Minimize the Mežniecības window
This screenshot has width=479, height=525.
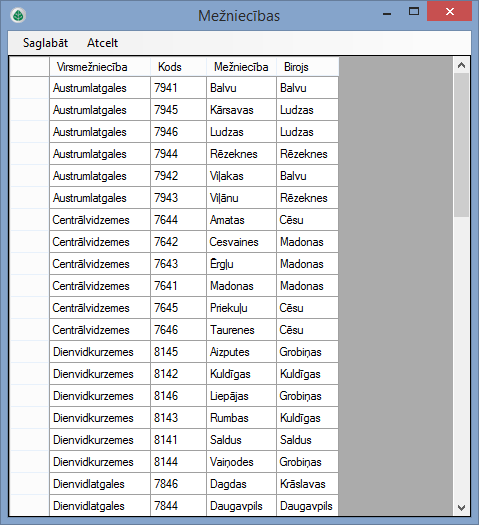(x=387, y=13)
